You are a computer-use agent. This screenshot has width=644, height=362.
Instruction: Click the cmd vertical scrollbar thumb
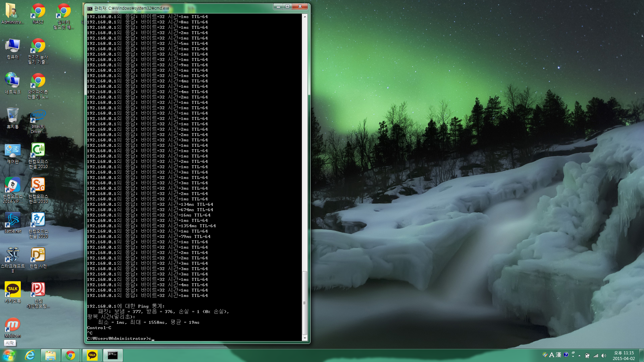[305, 303]
